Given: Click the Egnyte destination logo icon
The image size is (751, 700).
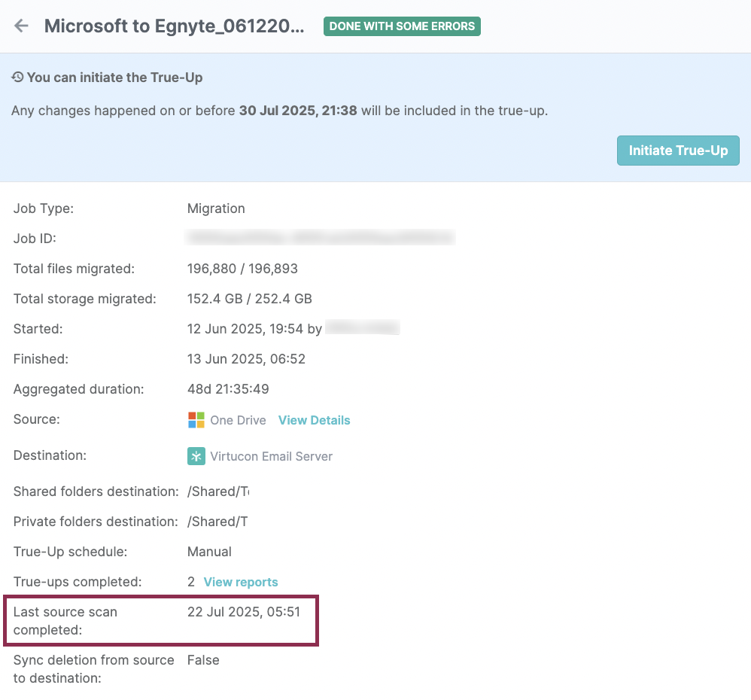Looking at the screenshot, I should pyautogui.click(x=196, y=456).
